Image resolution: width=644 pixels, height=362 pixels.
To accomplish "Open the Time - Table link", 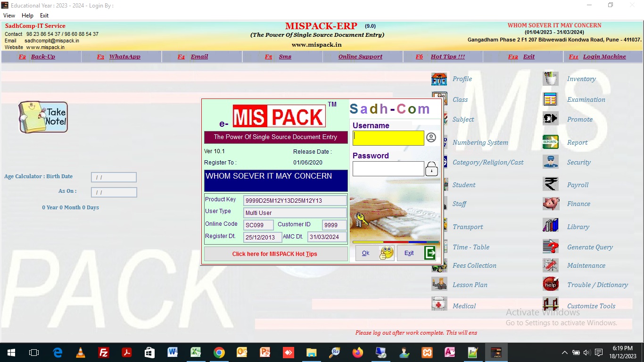I will pos(471,247).
